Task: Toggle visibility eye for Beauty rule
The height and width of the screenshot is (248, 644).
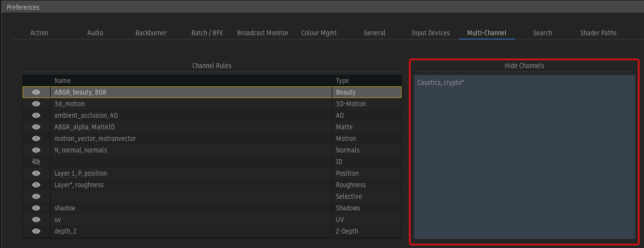Action: click(x=36, y=92)
